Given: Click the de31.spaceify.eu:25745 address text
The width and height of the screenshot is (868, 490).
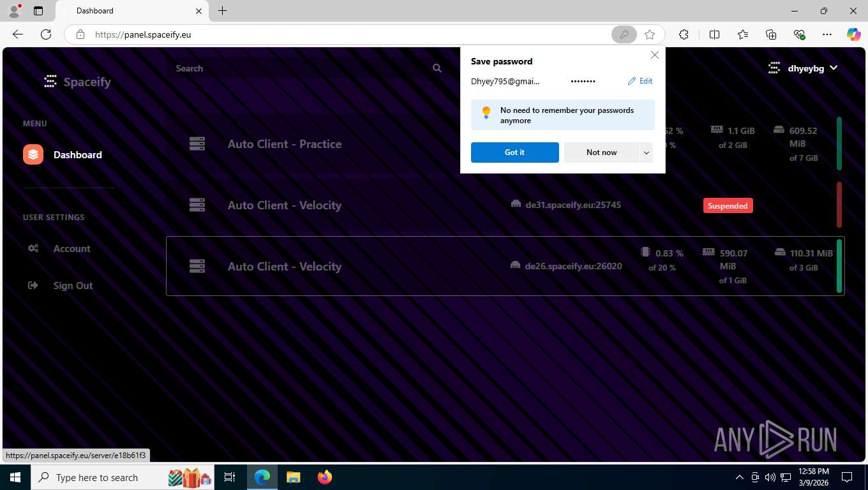Looking at the screenshot, I should 573,205.
